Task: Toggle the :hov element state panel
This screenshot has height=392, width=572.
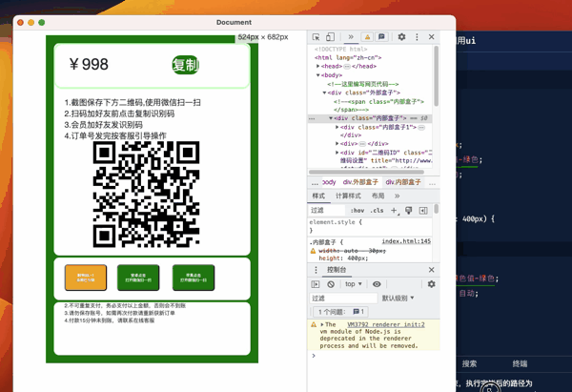Action: pyautogui.click(x=357, y=211)
